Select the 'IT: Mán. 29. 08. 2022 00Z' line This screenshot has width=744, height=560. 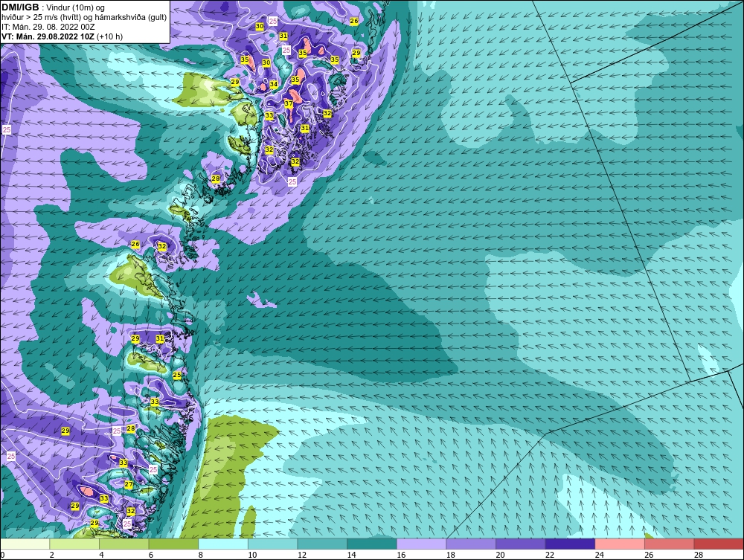point(48,27)
